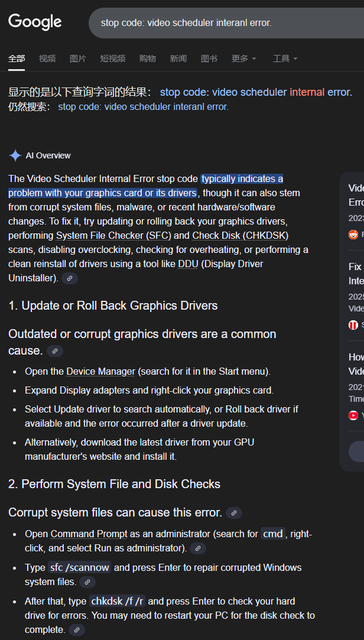Select the 图片 tab
364x640 pixels.
coord(78,59)
